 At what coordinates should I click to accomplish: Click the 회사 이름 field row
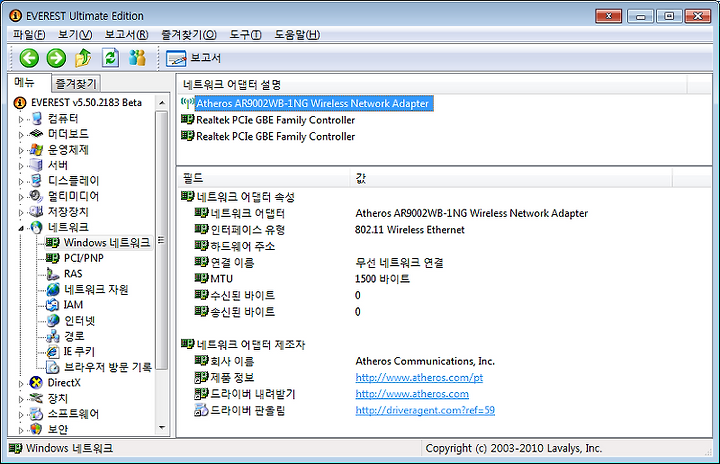pyautogui.click(x=232, y=361)
